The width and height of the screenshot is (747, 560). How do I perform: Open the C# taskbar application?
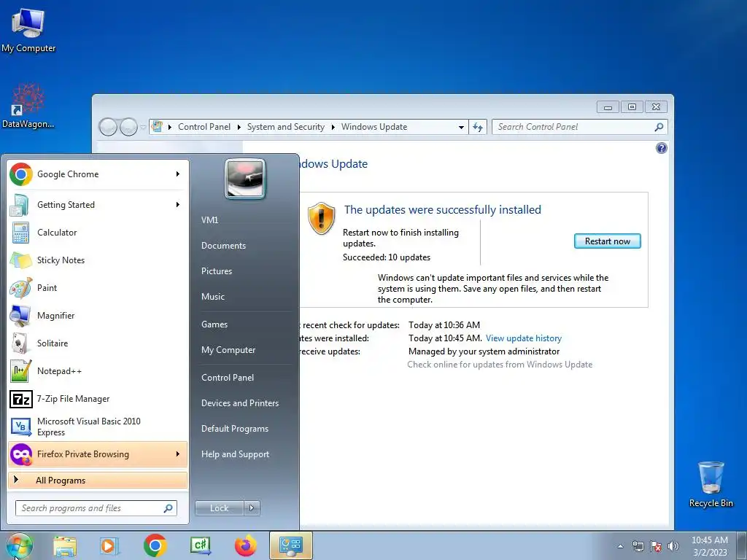200,545
